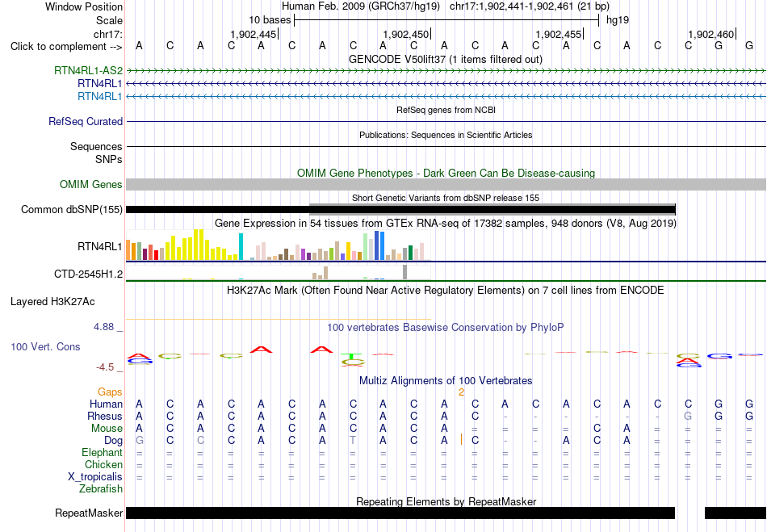This screenshot has width=767, height=532.
Task: Open 'Multiz Alignments of 100 Vertebrates' title
Action: click(x=446, y=380)
